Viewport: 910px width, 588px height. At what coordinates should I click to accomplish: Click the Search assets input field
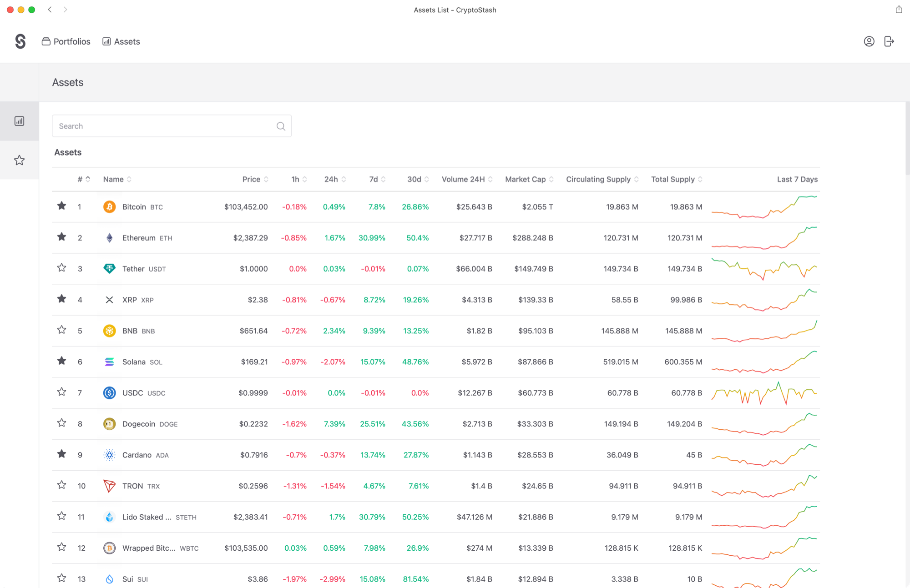pos(164,126)
